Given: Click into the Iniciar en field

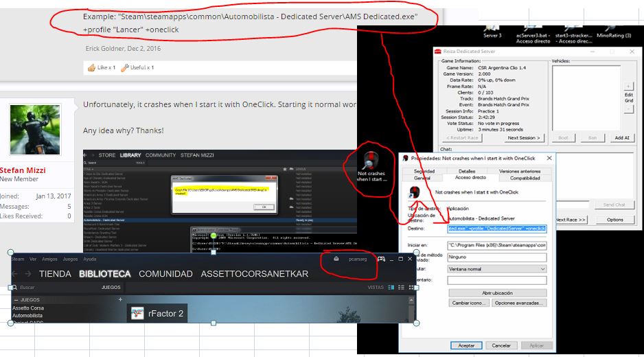Looking at the screenshot, I should (497, 245).
